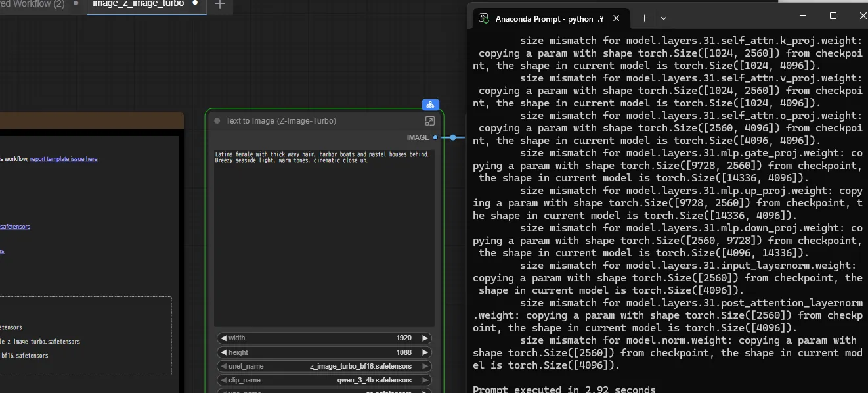Image resolution: width=868 pixels, height=393 pixels.
Task: Click the subgraph badge icon above the node
Action: point(430,104)
